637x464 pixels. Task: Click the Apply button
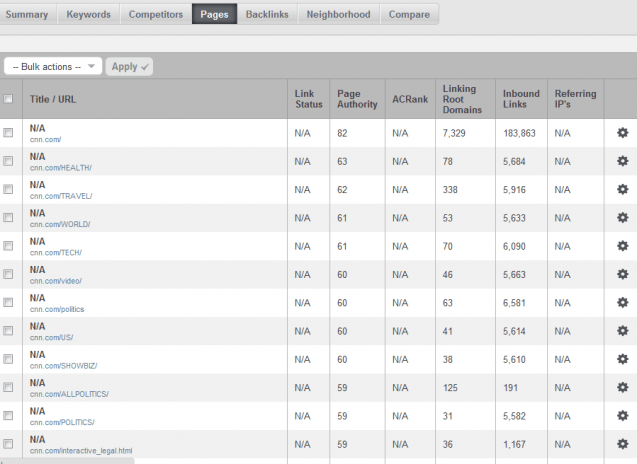tap(129, 66)
